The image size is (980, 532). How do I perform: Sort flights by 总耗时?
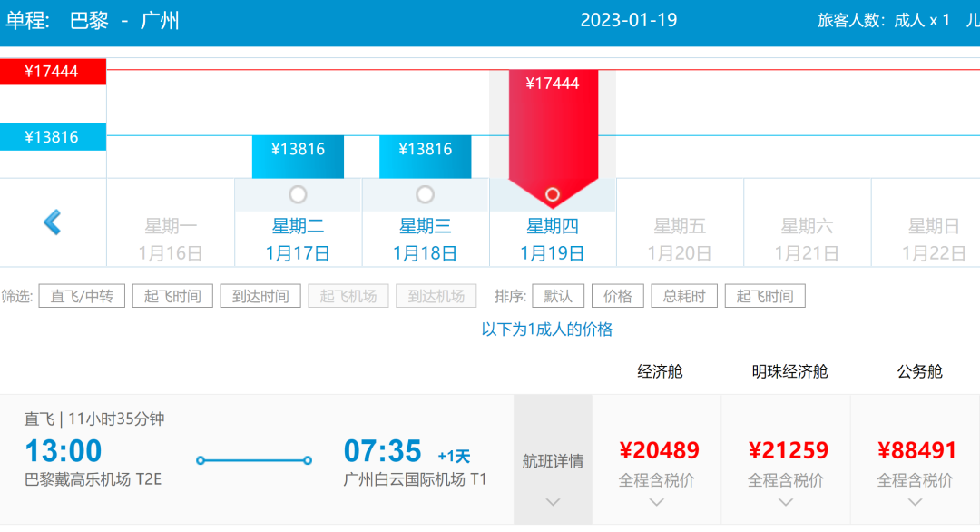click(684, 296)
